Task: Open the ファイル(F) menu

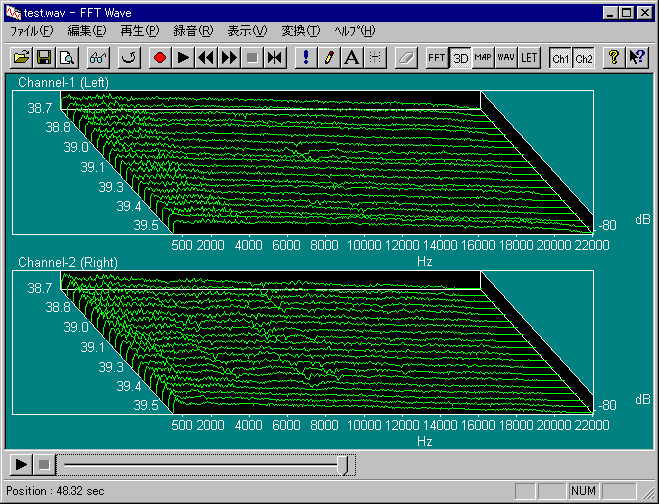Action: point(31,31)
